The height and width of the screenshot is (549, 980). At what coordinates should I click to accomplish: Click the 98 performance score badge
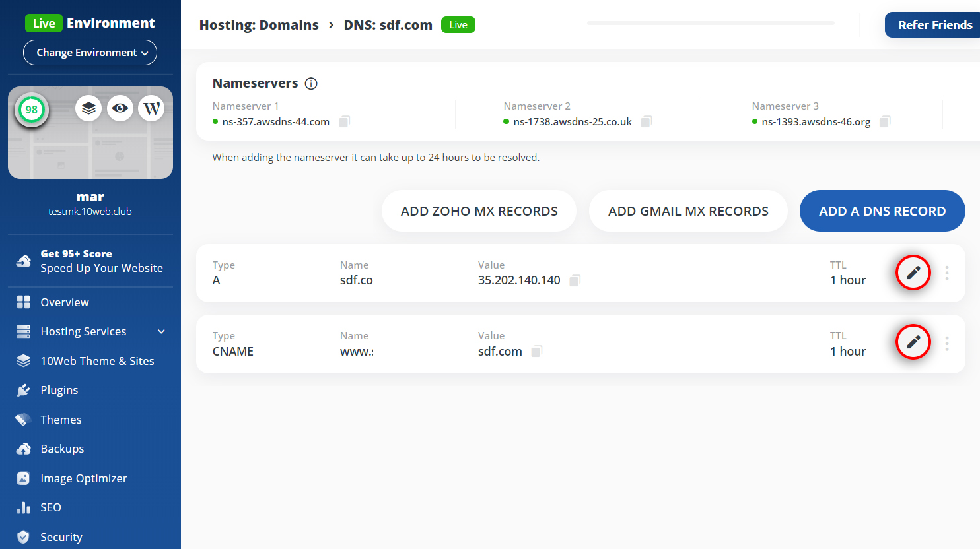coord(32,110)
